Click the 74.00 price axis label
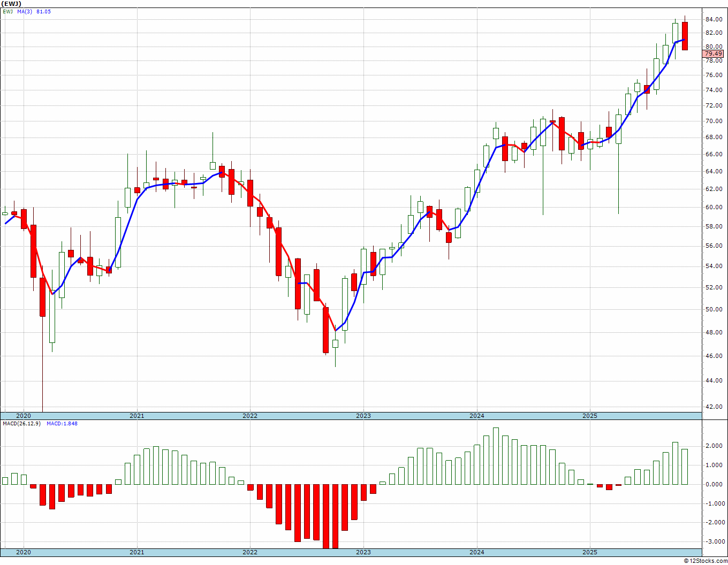The height and width of the screenshot is (565, 728). click(714, 90)
